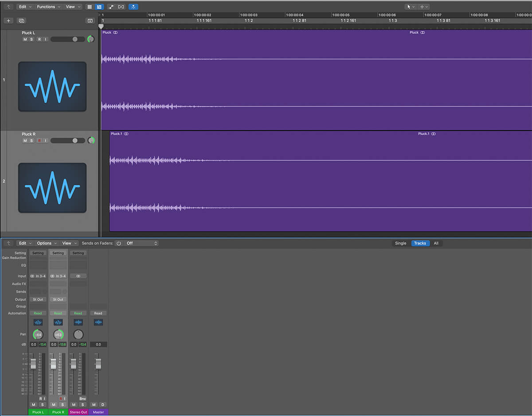Click the Duplicate Track icon
The height and width of the screenshot is (416, 532).
pyautogui.click(x=21, y=21)
